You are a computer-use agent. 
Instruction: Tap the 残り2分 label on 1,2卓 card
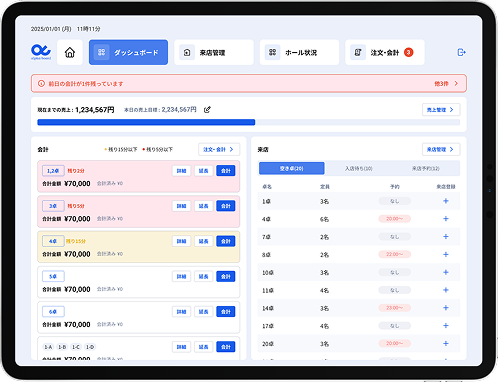tap(76, 171)
